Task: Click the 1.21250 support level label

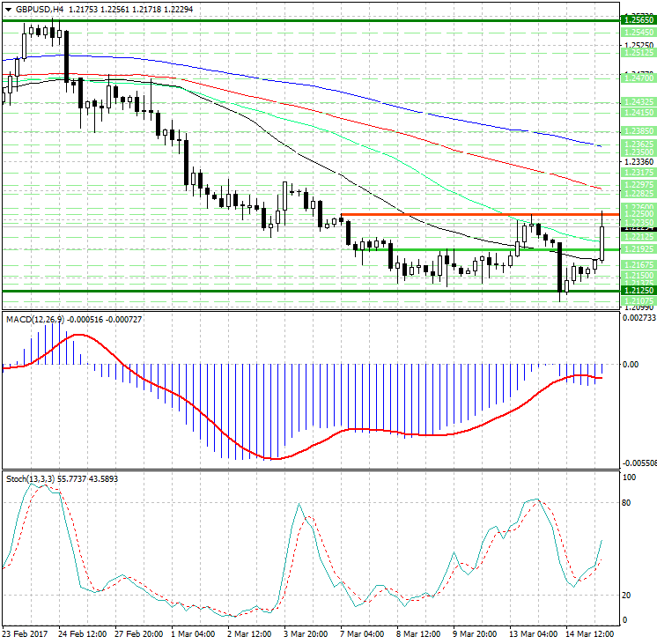Action: 638,291
